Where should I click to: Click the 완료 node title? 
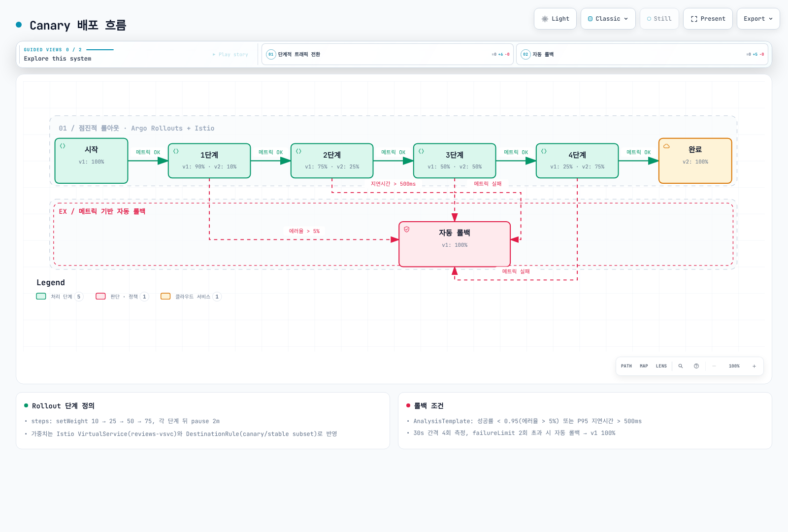pos(695,149)
